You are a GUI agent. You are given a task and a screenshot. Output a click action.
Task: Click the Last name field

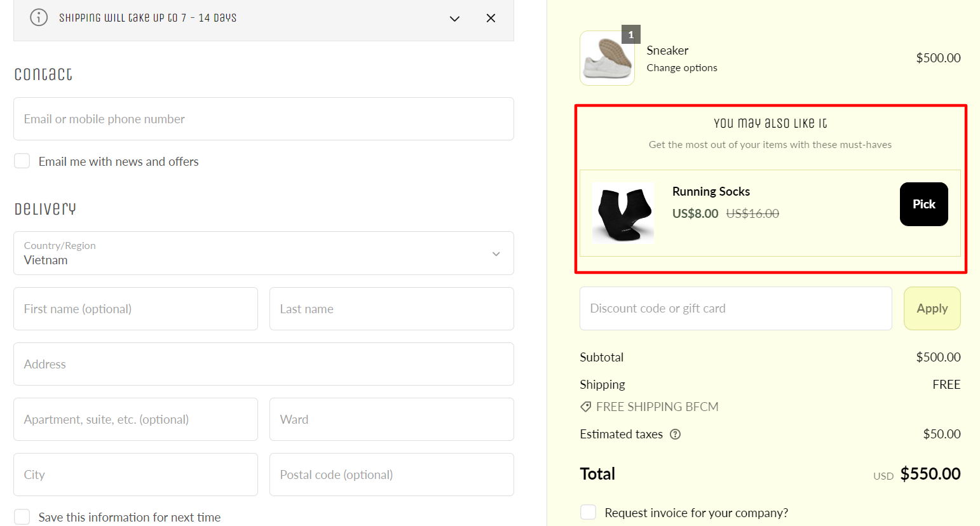click(x=391, y=309)
